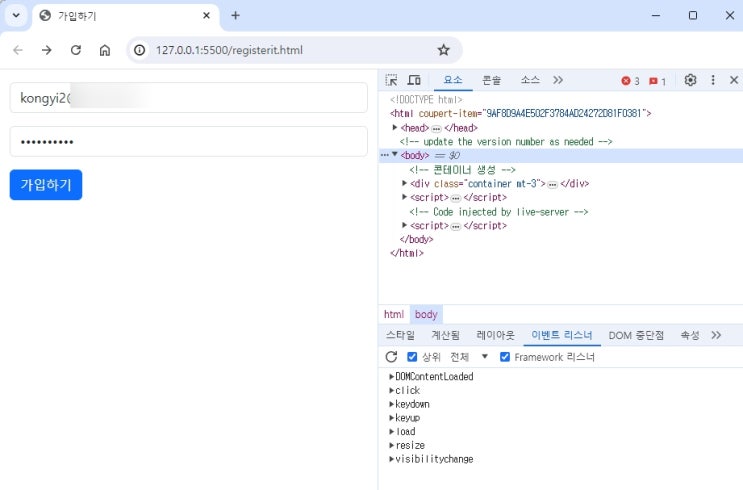Expand the div container mt-3 node

pos(404,183)
